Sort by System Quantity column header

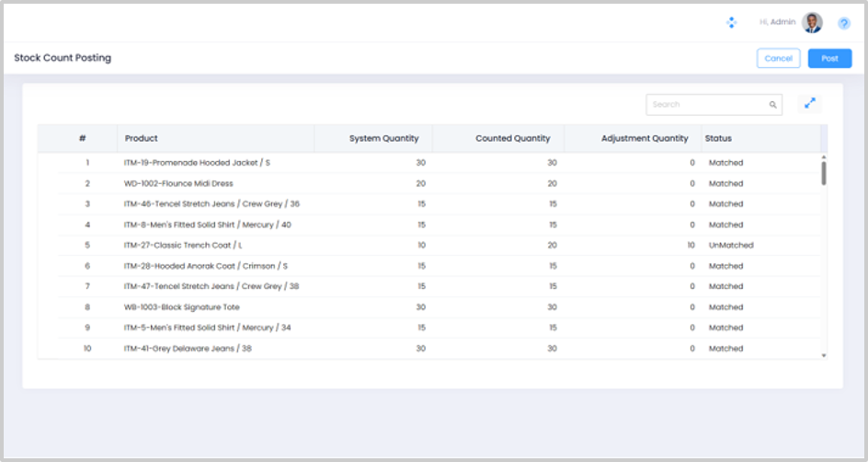pyautogui.click(x=383, y=138)
